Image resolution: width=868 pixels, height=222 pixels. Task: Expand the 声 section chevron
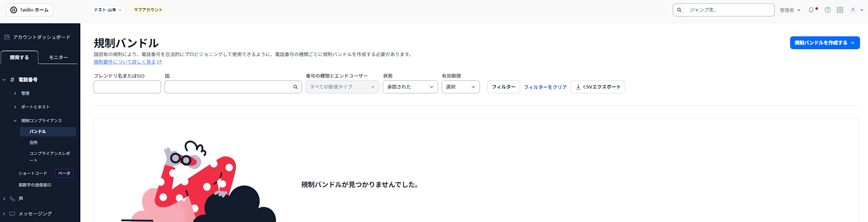[4, 199]
